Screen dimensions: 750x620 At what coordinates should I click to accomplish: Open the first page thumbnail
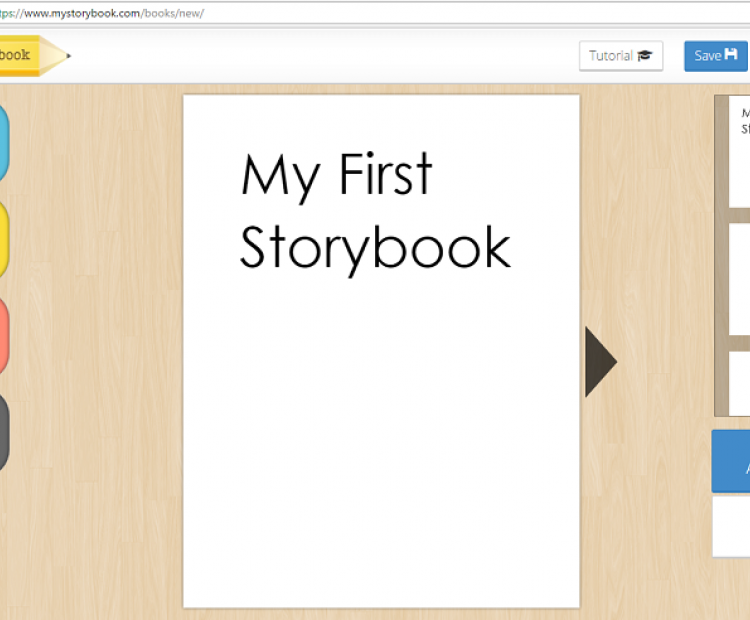coord(739,152)
